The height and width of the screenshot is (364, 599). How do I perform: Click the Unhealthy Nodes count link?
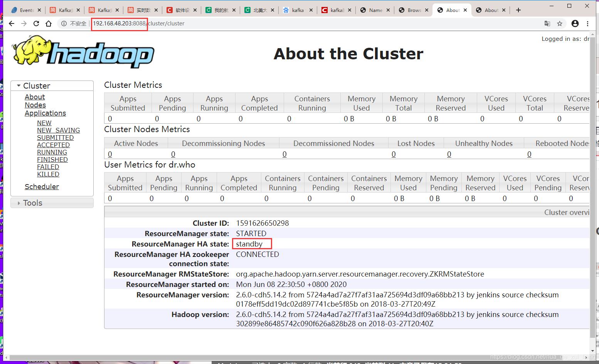pyautogui.click(x=449, y=154)
